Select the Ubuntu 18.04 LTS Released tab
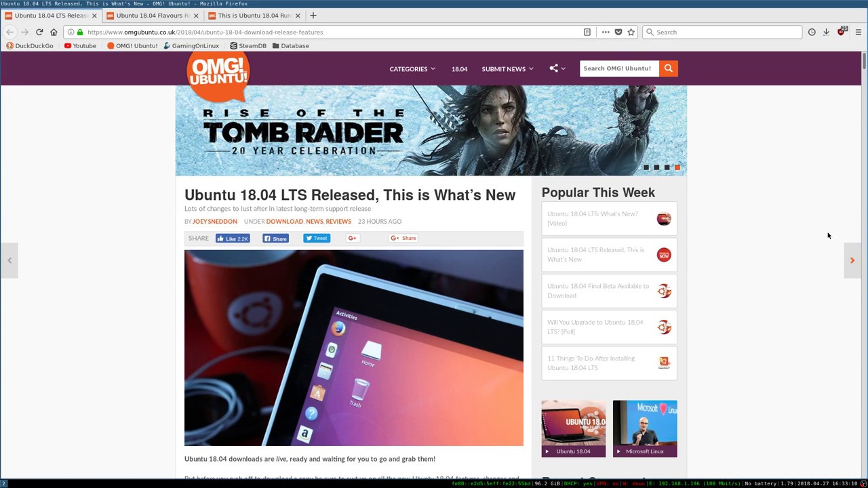The width and height of the screenshot is (868, 488). (x=51, y=15)
